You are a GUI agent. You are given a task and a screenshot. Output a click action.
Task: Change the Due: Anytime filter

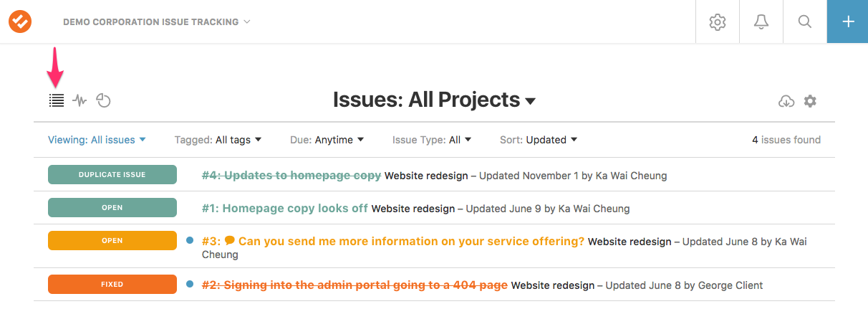pos(327,140)
